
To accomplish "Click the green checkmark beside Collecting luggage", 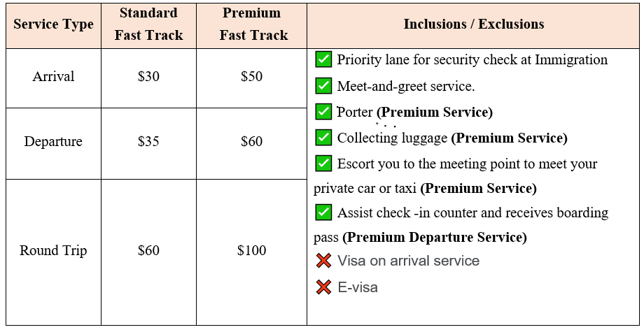I will [x=323, y=138].
